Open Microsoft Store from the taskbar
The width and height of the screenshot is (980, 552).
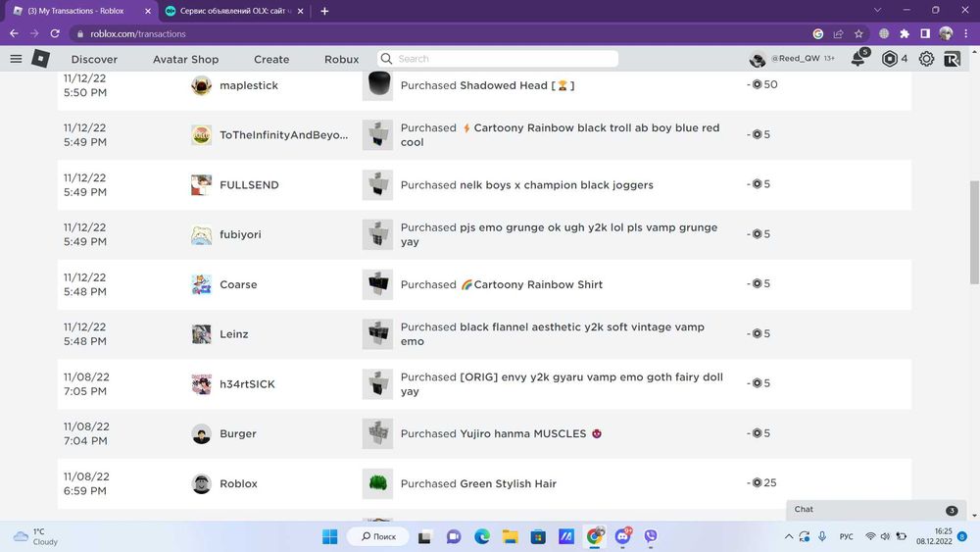click(x=538, y=536)
